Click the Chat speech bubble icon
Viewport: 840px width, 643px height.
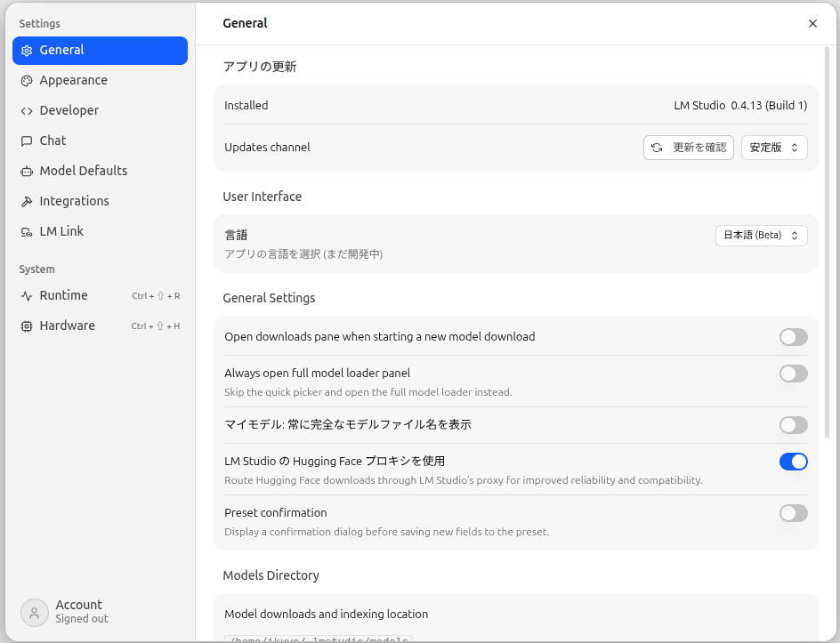point(27,141)
